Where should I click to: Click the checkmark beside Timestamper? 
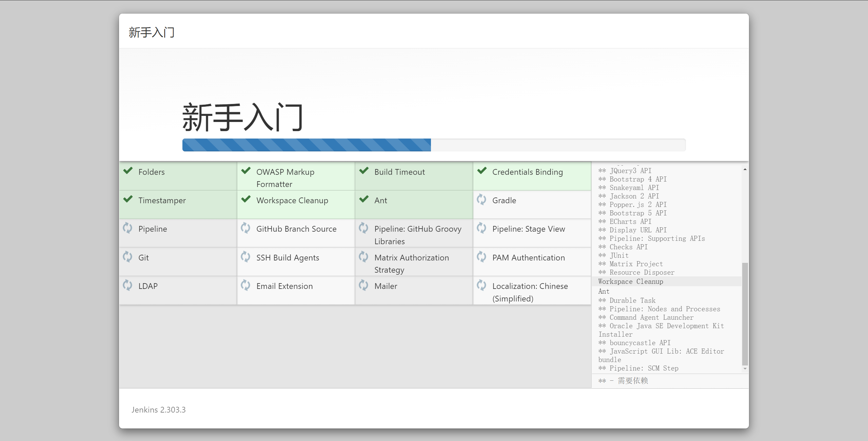tap(128, 199)
